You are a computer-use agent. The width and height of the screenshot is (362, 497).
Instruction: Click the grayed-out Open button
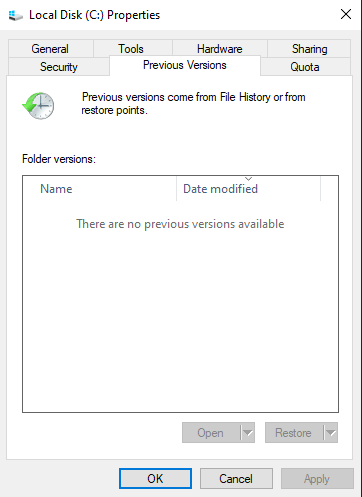coord(211,433)
